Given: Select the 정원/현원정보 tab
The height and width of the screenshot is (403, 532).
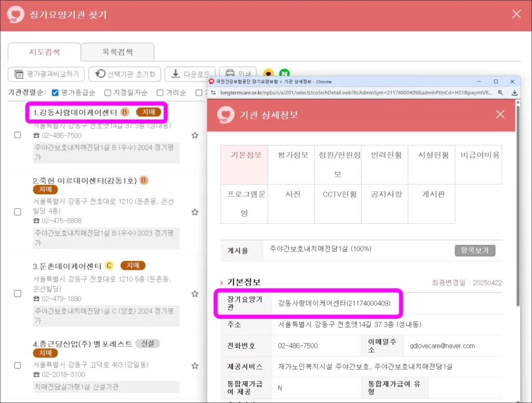Looking at the screenshot, I should (x=338, y=165).
